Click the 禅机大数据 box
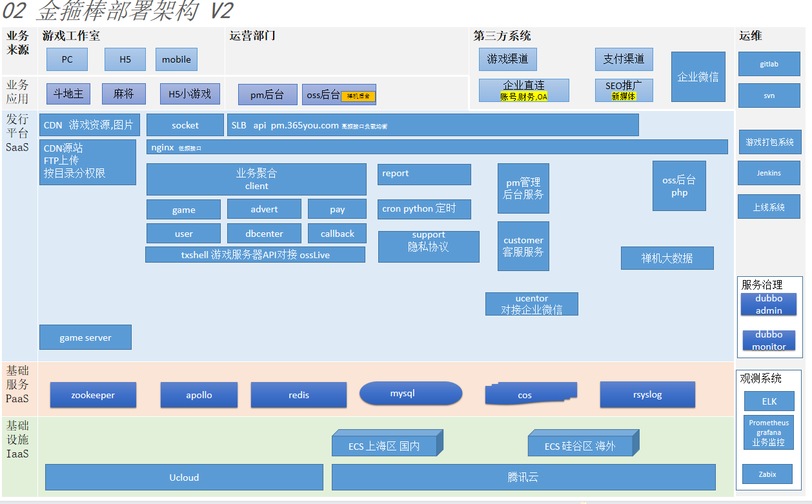Image resolution: width=812 pixels, height=504 pixels. coord(667,258)
